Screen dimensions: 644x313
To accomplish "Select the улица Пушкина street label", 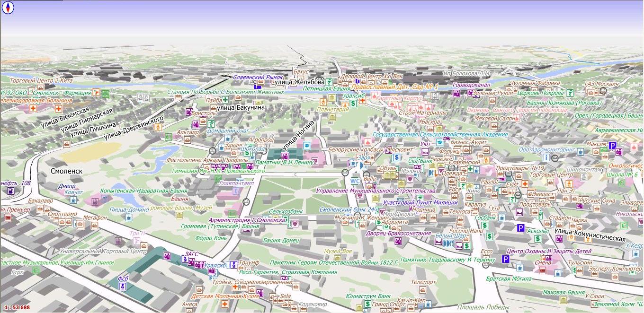I will click(93, 130).
